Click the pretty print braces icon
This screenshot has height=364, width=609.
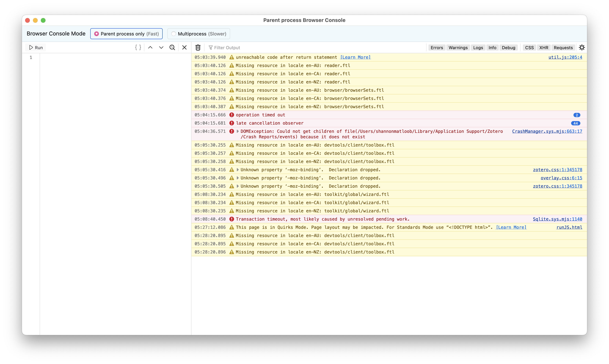(138, 48)
